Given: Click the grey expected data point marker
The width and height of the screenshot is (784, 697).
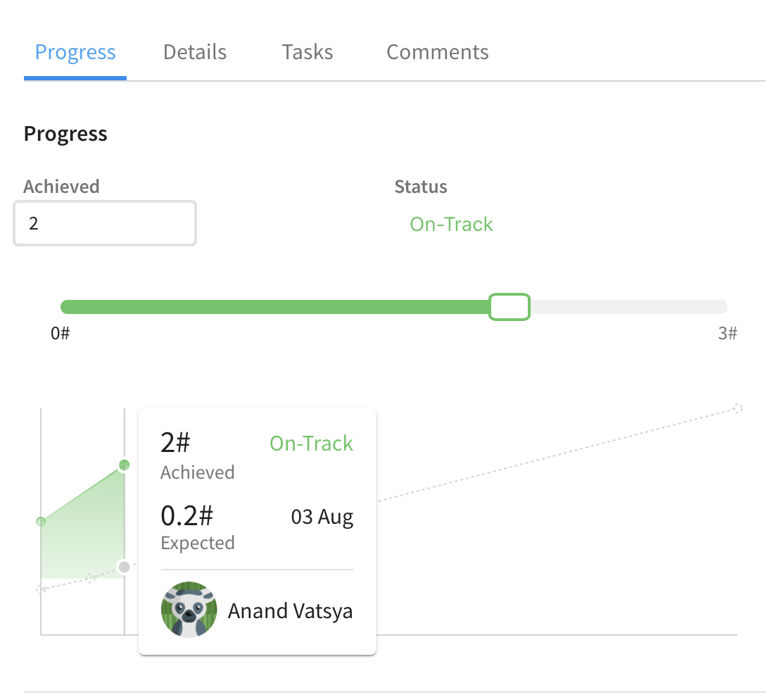Looking at the screenshot, I should click(x=125, y=567).
